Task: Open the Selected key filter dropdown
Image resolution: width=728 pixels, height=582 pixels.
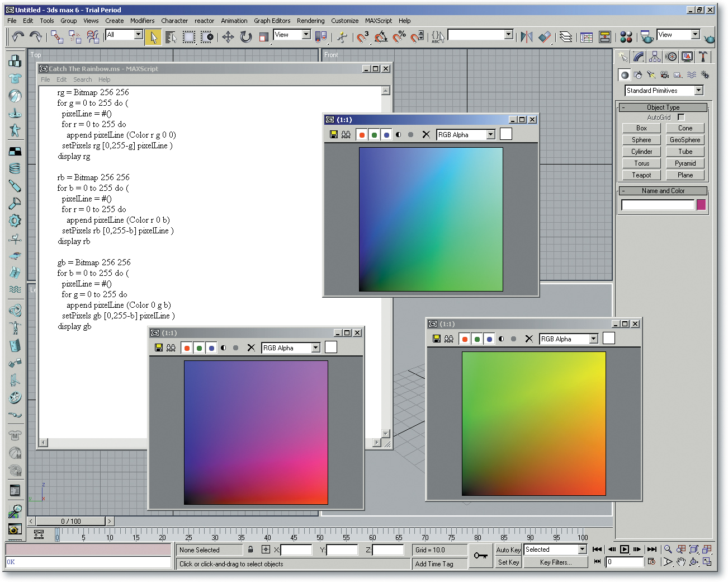Action: (582, 549)
